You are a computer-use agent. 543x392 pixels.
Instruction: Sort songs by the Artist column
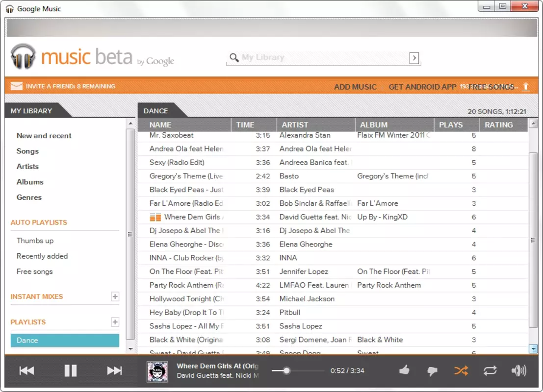pyautogui.click(x=316, y=125)
